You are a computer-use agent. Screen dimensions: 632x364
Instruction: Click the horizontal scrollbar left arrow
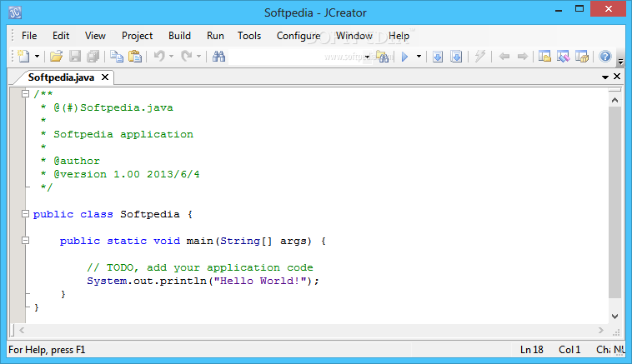click(x=22, y=330)
